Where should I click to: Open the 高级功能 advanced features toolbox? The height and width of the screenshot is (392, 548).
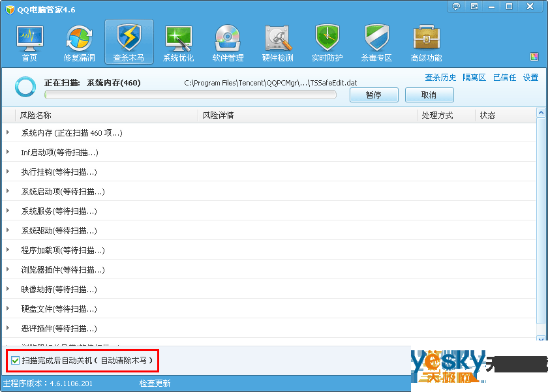point(427,43)
